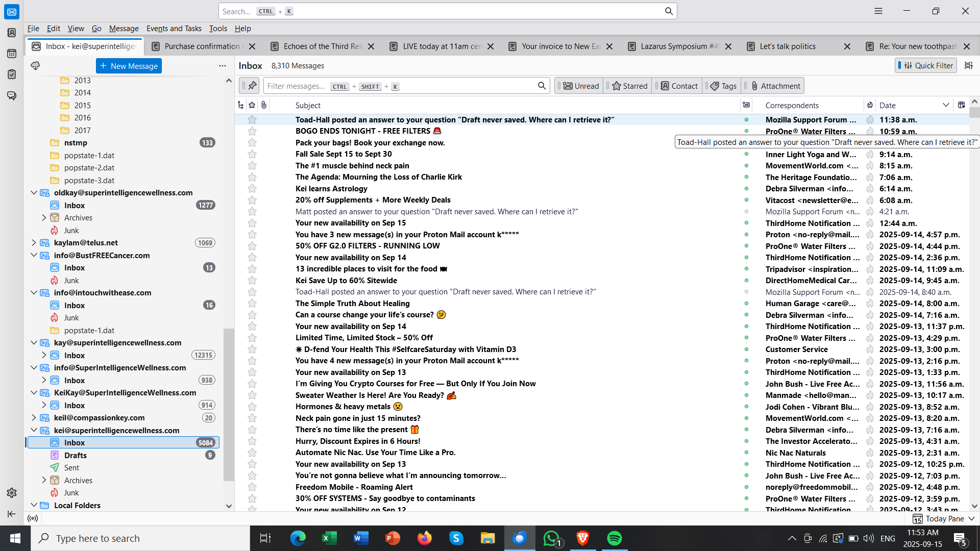The image size is (980, 551).
Task: Collapse the spaces toolbar arrow icon
Action: [x=12, y=514]
